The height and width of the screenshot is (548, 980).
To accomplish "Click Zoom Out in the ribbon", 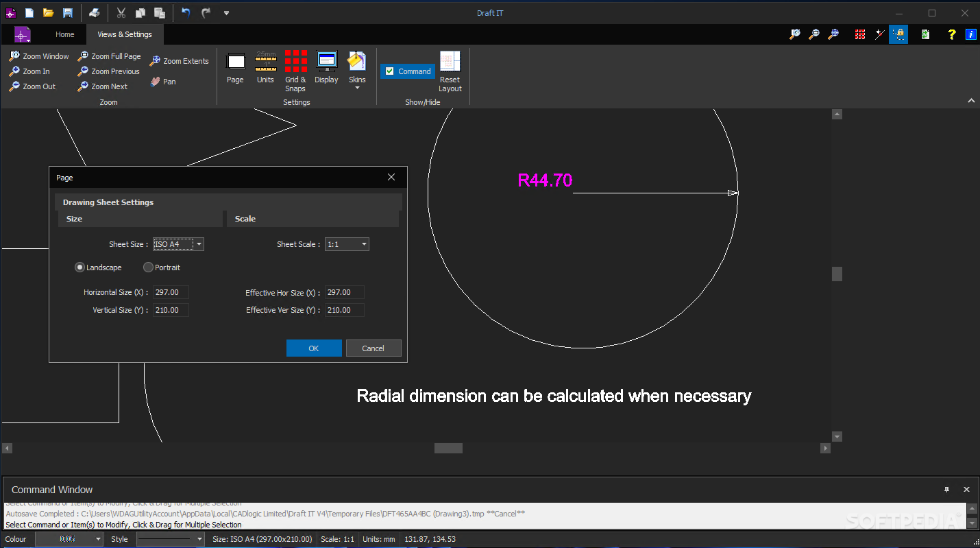I will pos(32,86).
